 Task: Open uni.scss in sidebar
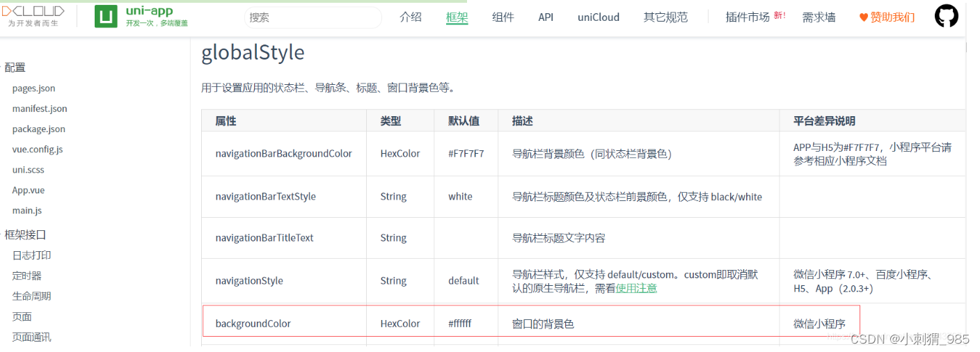(x=28, y=170)
